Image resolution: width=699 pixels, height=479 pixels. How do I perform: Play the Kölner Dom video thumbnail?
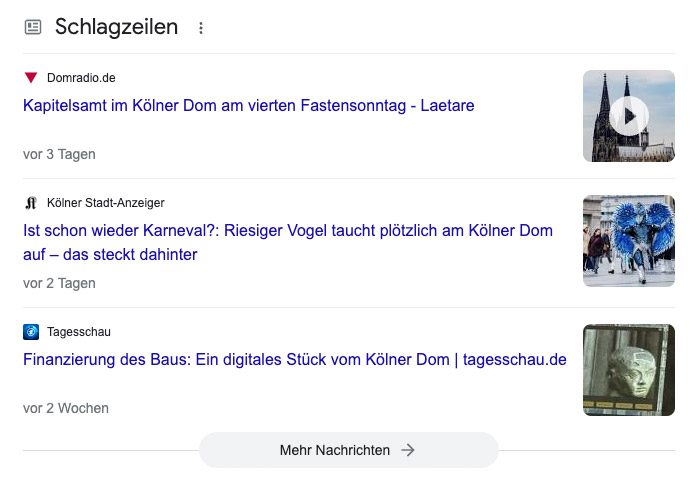(x=629, y=116)
